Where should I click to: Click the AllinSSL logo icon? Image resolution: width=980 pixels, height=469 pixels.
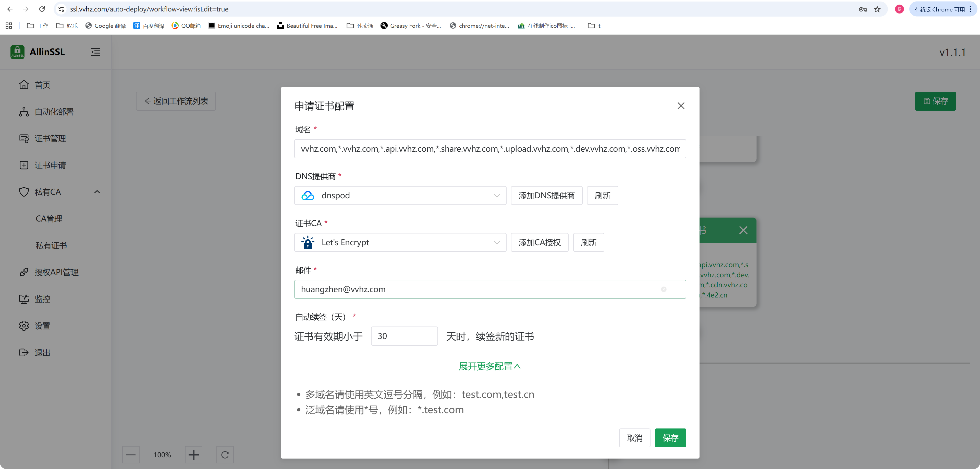click(18, 52)
